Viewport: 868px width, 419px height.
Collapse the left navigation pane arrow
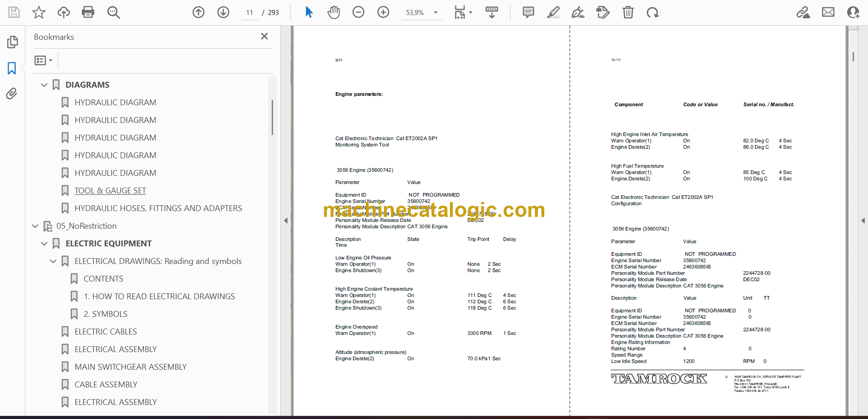tap(286, 221)
